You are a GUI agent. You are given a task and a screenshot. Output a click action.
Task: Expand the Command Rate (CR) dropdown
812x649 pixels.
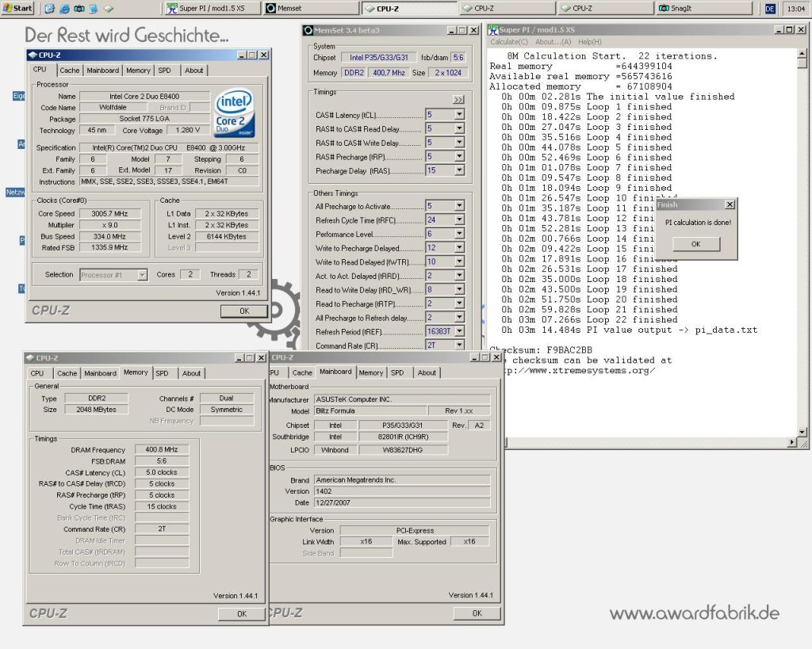click(459, 345)
